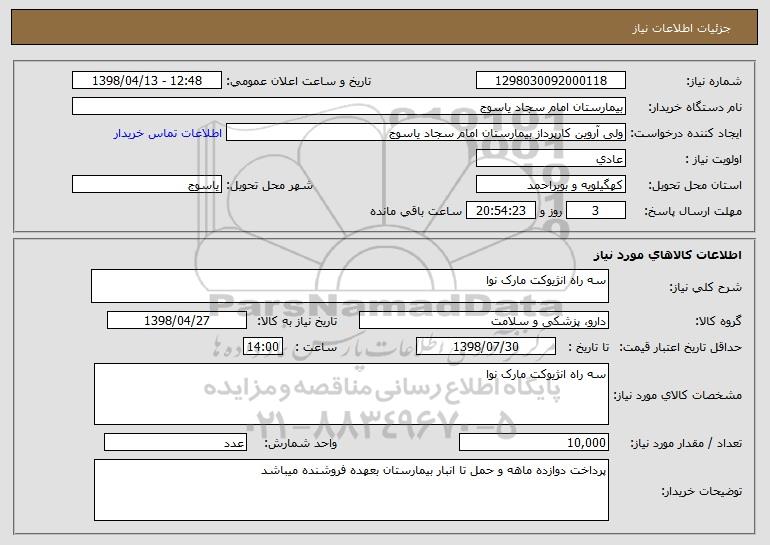Click the label شماره نیاز
Screen dimensions: 770x545
click(714, 82)
